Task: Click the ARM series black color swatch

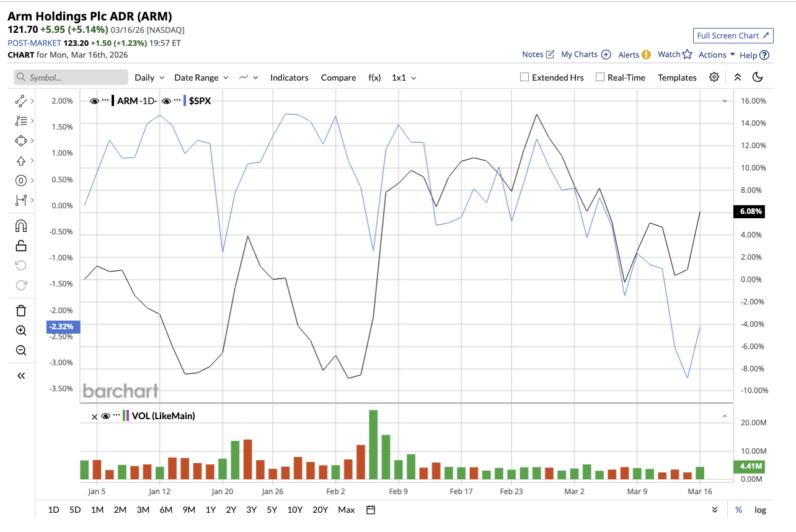Action: point(113,100)
